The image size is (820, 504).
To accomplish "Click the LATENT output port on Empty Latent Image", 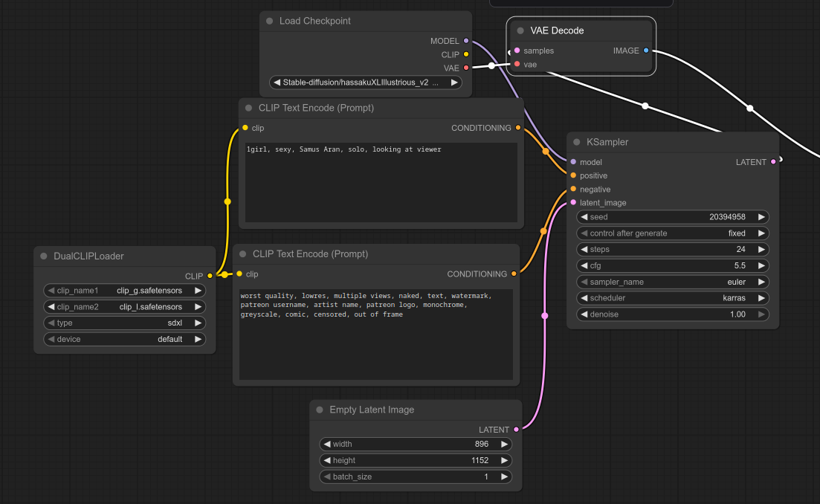I will pos(516,430).
